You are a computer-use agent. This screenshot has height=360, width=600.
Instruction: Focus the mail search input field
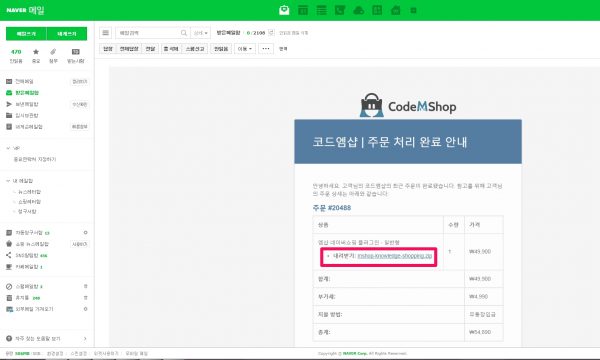pyautogui.click(x=148, y=33)
